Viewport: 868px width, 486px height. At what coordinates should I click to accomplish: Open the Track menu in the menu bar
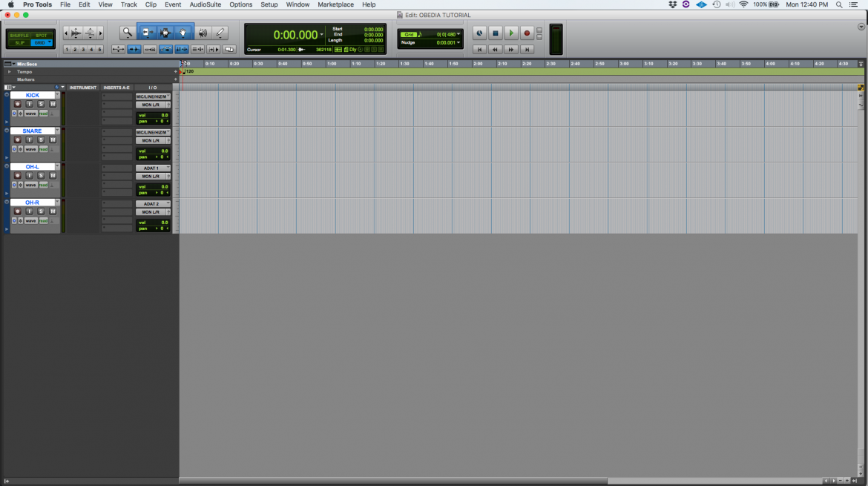(129, 4)
